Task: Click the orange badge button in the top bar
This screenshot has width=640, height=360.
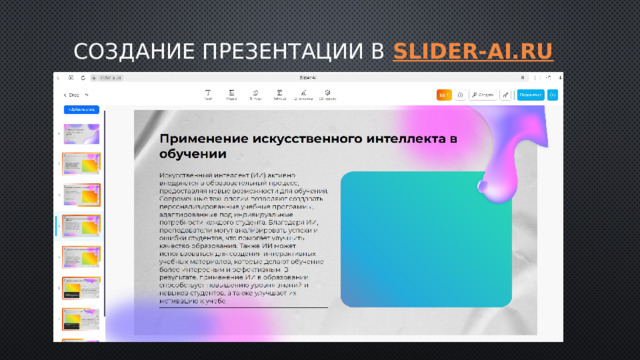Action: coord(444,95)
